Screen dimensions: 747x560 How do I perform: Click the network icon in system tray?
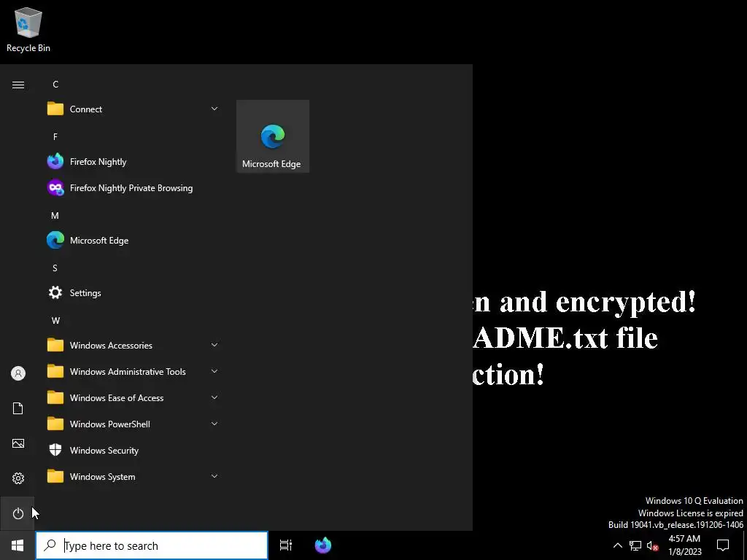[x=635, y=545]
